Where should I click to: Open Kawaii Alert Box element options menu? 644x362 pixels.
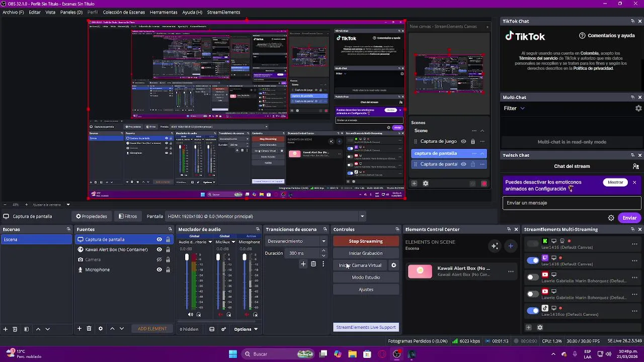[x=511, y=271]
